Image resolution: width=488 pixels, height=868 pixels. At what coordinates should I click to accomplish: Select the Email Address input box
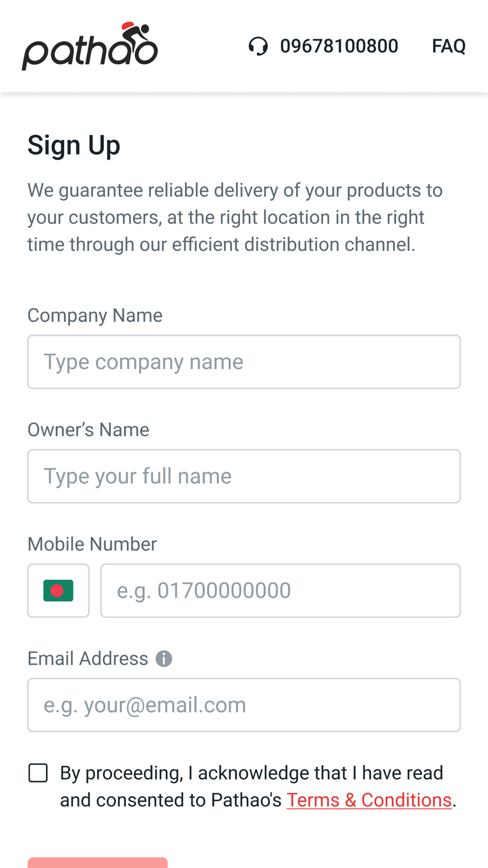(x=244, y=705)
